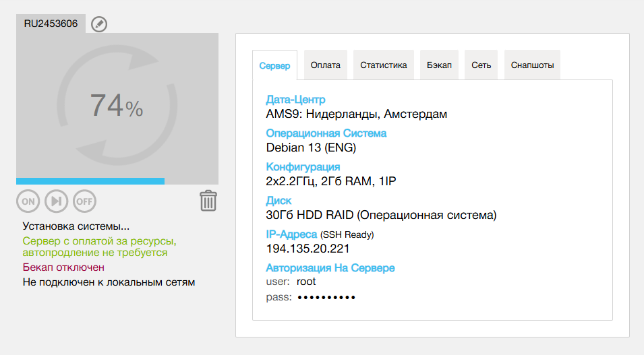Turn the server on with ON button

[x=28, y=201]
